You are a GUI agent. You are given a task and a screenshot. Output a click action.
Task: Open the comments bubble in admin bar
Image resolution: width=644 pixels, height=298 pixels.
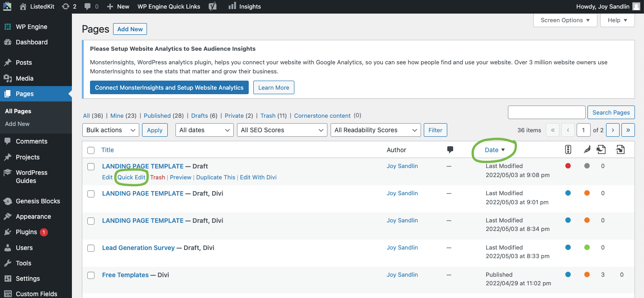point(88,7)
